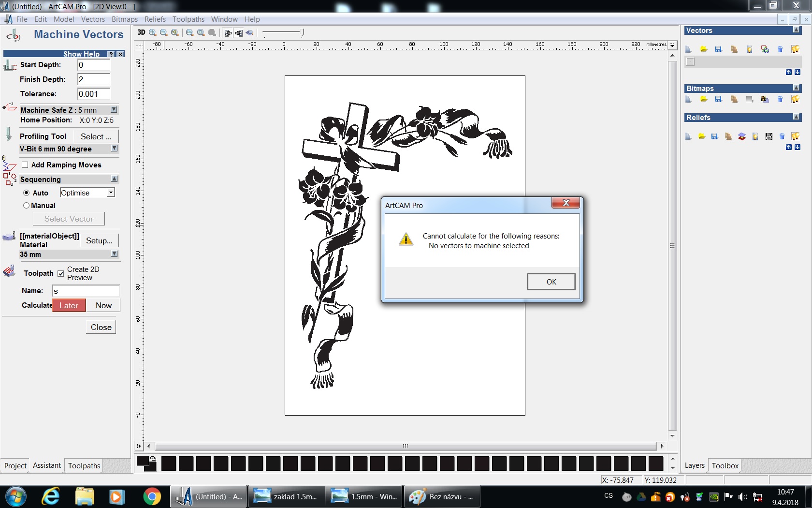812x508 pixels.
Task: Click the 3D view button
Action: click(141, 32)
